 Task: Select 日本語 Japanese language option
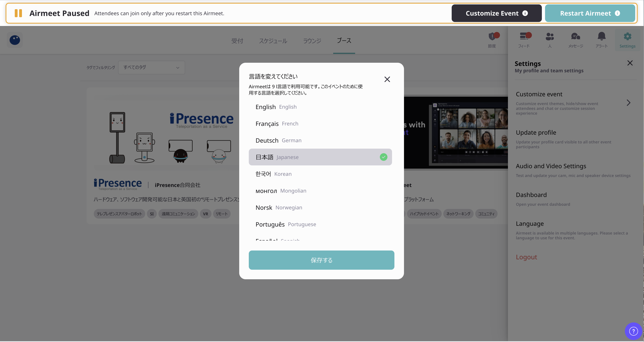coord(320,157)
